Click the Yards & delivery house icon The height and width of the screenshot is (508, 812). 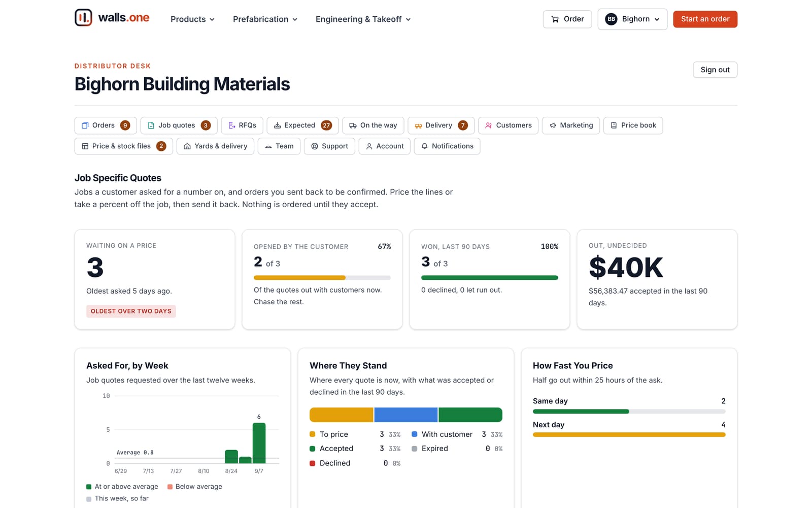[187, 146]
